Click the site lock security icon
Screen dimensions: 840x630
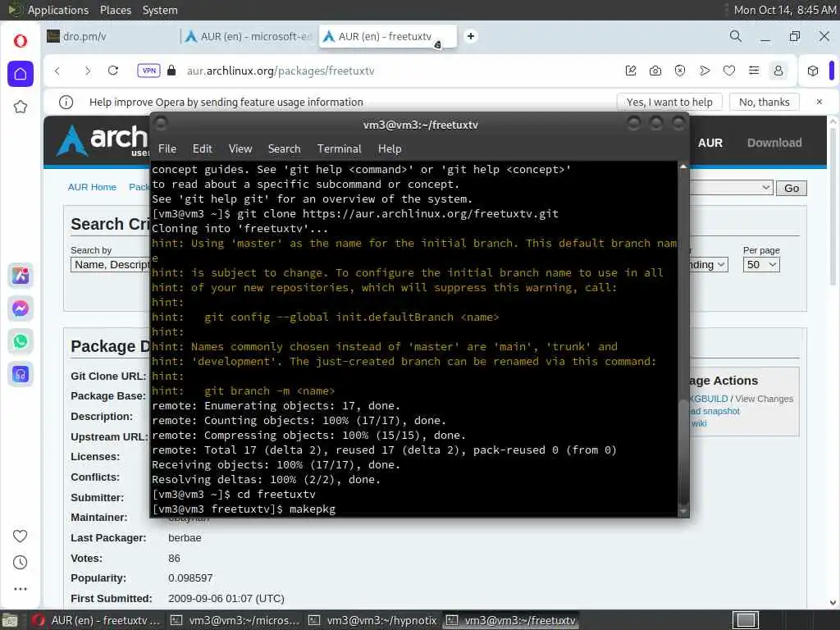(x=171, y=71)
